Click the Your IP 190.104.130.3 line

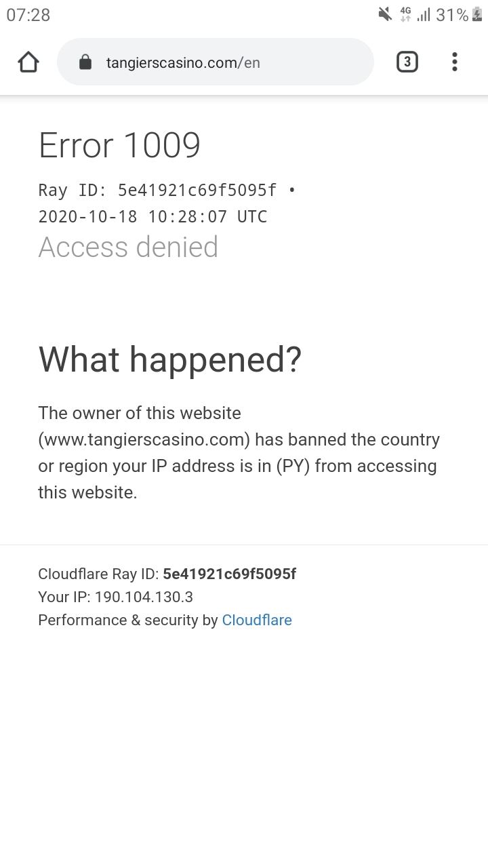[115, 597]
